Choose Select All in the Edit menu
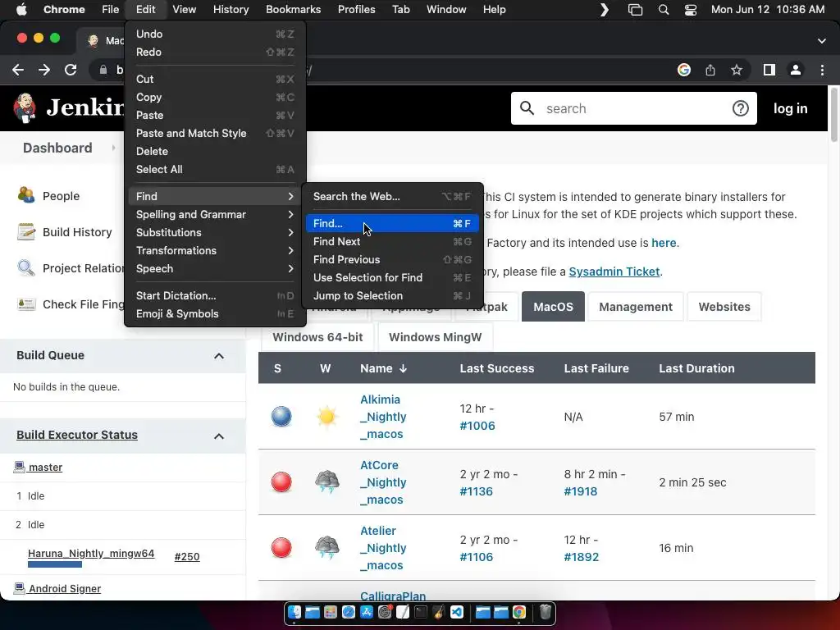 point(215,169)
